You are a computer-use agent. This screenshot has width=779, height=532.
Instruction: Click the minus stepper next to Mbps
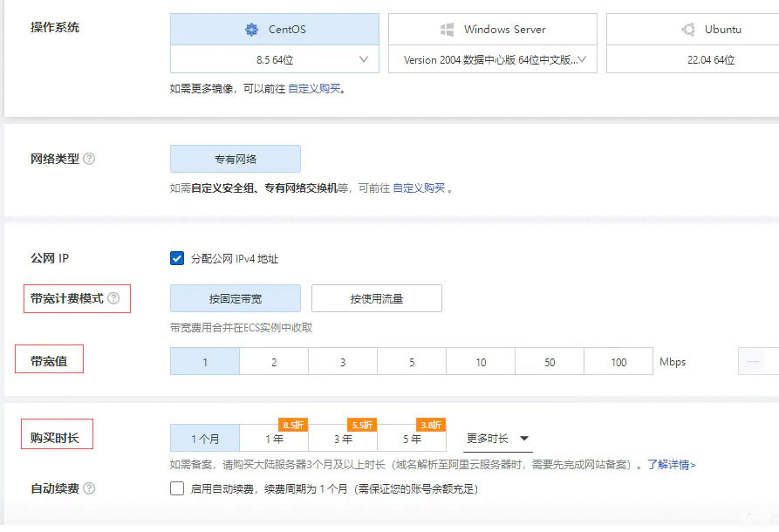[753, 362]
